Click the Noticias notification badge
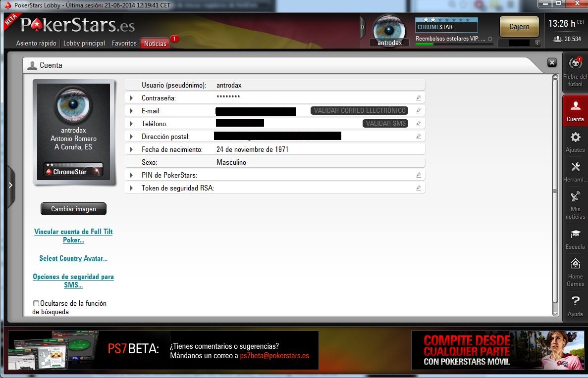Image resolution: width=588 pixels, height=378 pixels. point(174,39)
